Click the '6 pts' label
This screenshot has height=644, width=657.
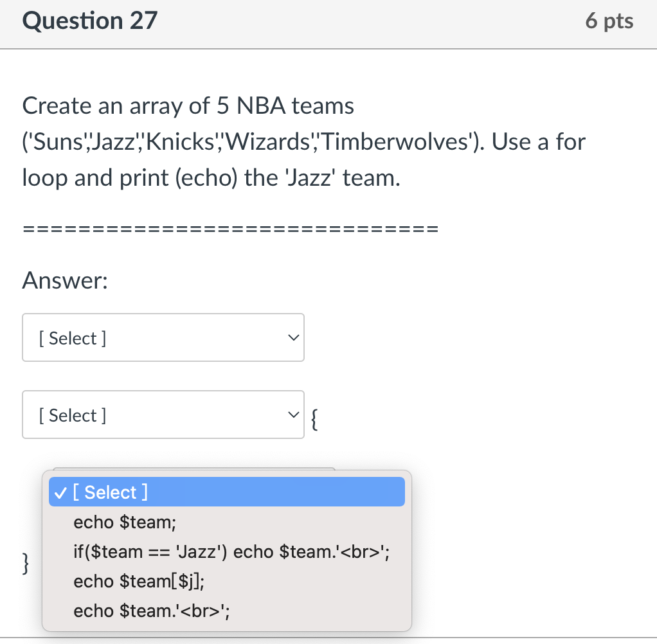pyautogui.click(x=609, y=21)
